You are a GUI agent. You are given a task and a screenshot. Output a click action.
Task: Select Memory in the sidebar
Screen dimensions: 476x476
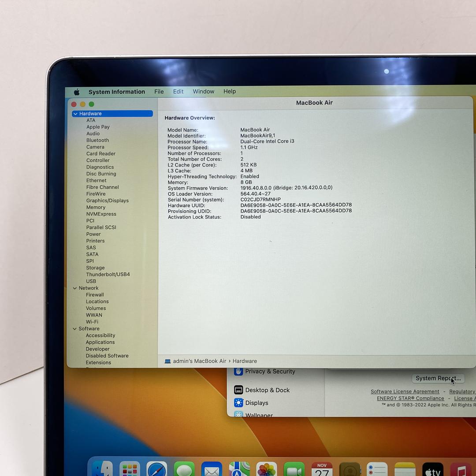coord(96,207)
